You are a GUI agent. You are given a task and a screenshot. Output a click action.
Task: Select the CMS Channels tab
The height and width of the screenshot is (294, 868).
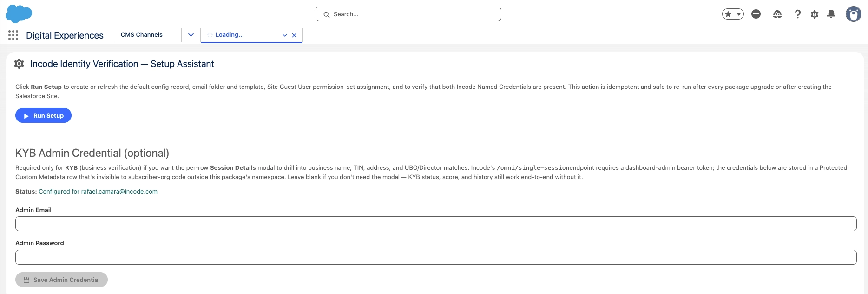pyautogui.click(x=142, y=34)
